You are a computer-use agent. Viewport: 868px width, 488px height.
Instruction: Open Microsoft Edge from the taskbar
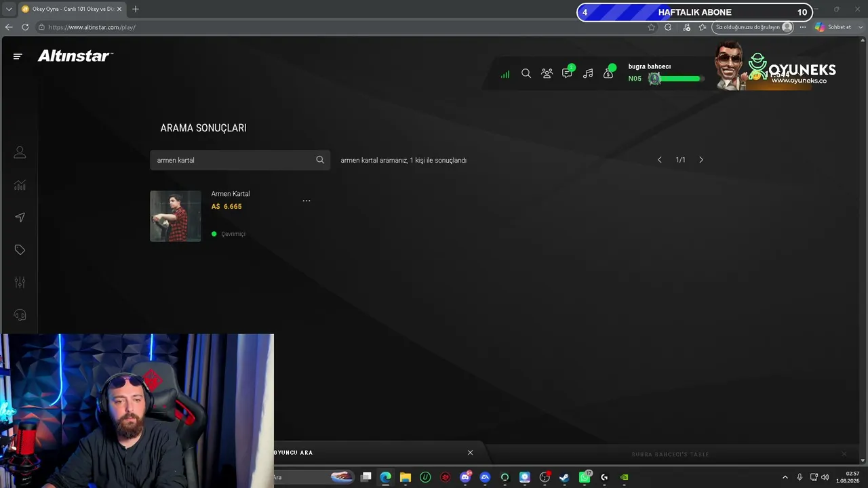point(386,477)
